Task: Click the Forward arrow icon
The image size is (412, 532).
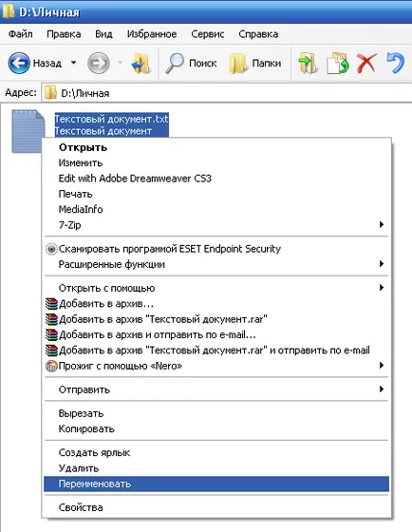Action: 99,63
